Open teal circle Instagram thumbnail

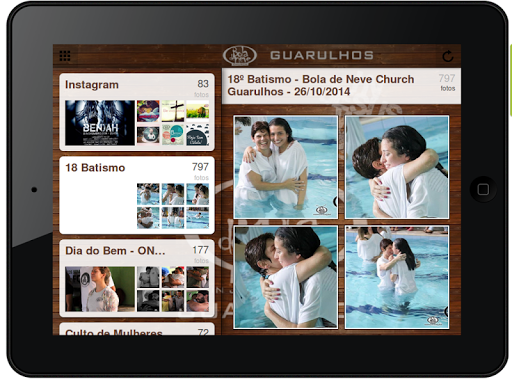point(173,134)
